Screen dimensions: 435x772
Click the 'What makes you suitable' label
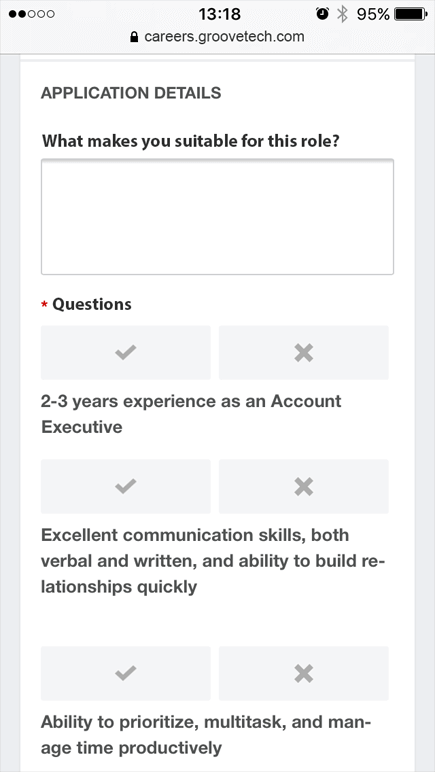191,142
